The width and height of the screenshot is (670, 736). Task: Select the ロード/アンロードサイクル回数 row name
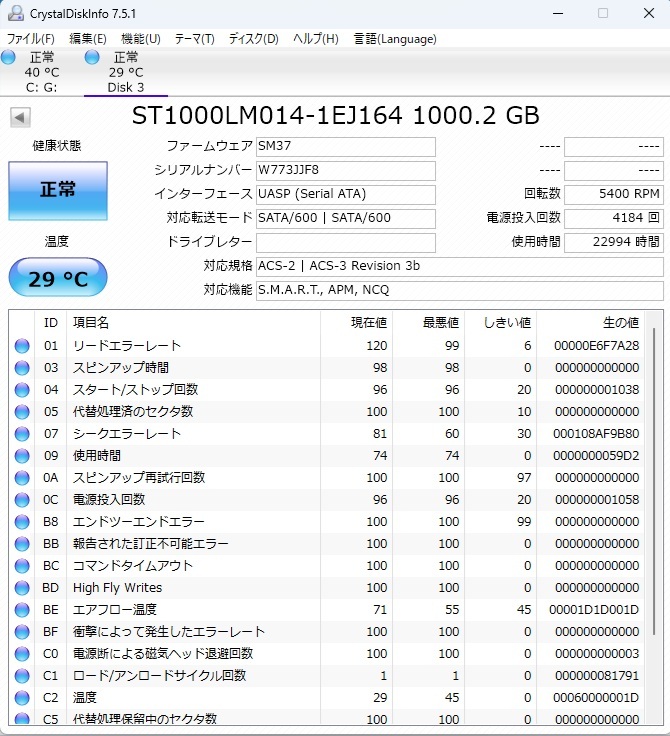click(160, 676)
